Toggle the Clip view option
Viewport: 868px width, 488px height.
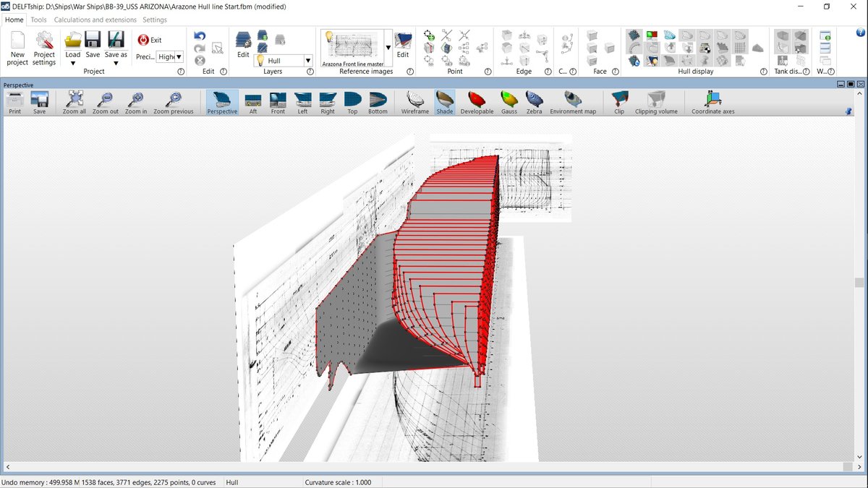click(x=619, y=102)
